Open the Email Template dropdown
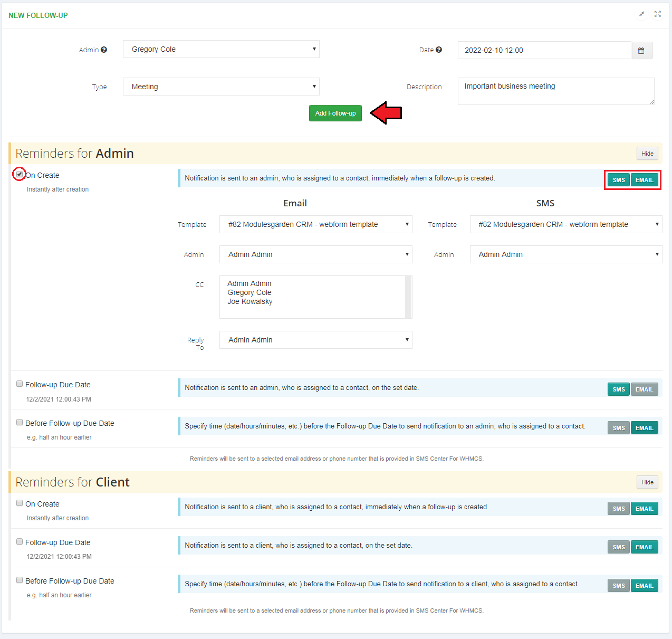Screen dimensions: 672x639 (x=315, y=224)
